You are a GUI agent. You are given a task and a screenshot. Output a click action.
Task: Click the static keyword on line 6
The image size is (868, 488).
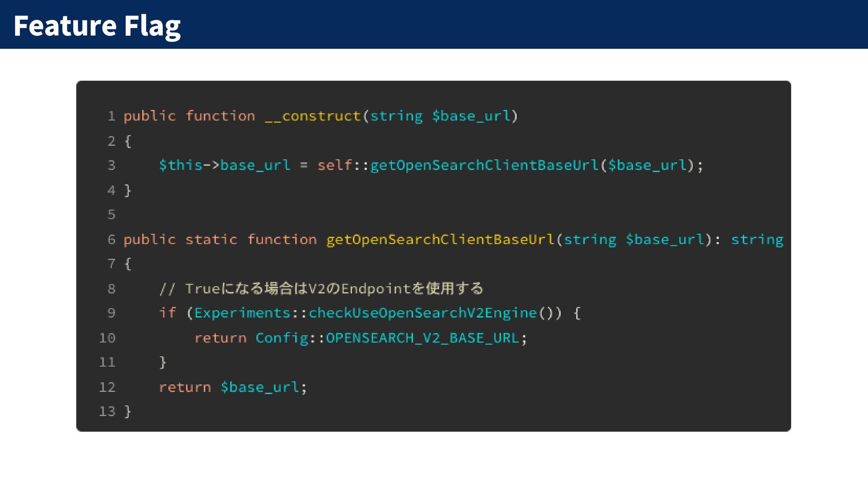coord(211,239)
